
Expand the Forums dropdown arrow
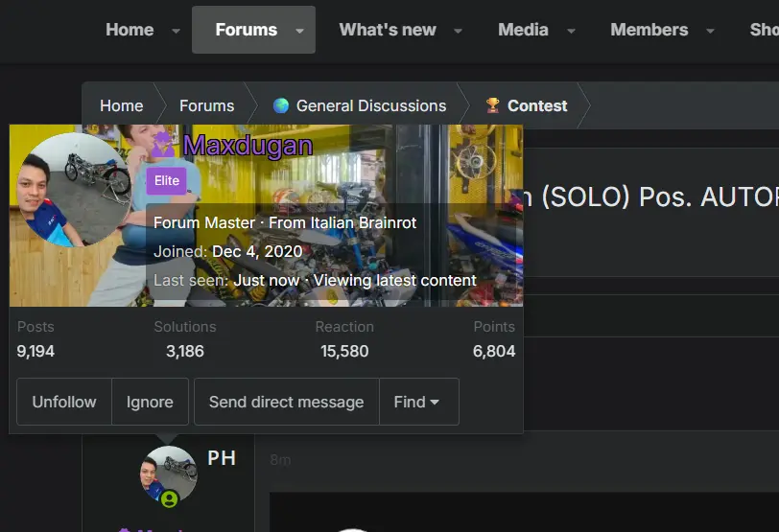[299, 31]
